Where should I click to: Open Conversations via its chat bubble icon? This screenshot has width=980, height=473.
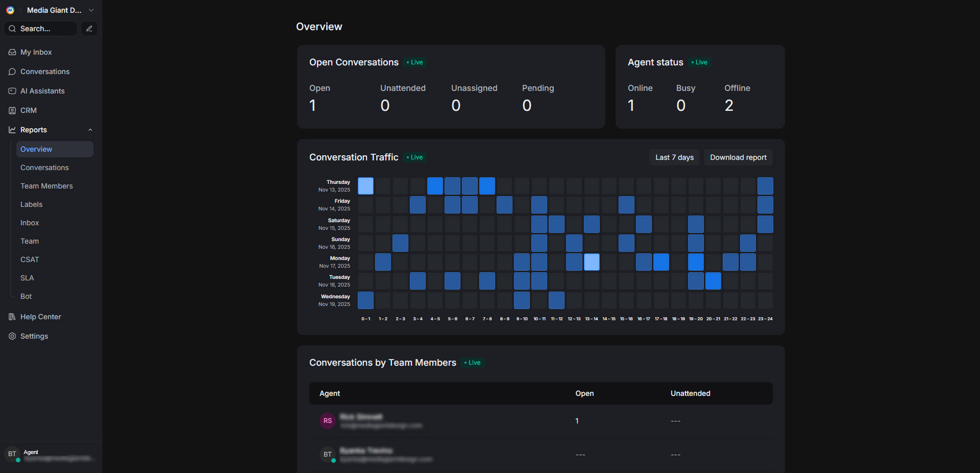(x=12, y=72)
